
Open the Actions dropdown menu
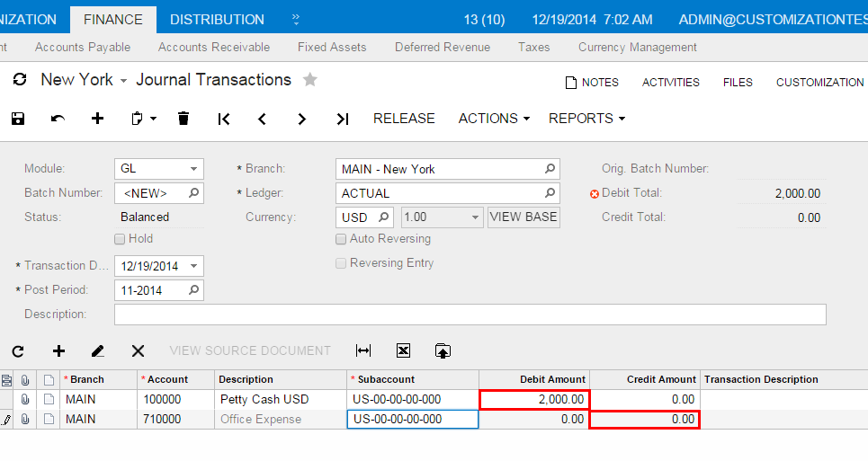click(493, 119)
